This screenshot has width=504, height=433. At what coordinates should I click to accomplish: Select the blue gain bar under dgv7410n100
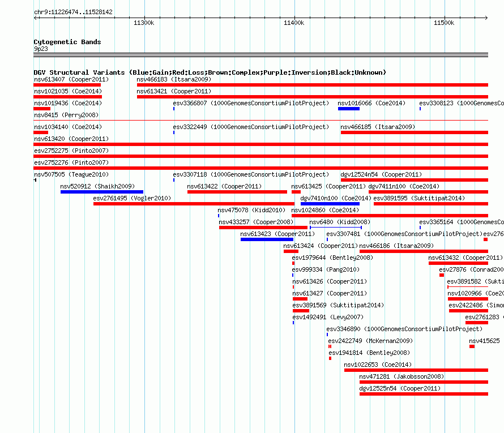coord(330,204)
